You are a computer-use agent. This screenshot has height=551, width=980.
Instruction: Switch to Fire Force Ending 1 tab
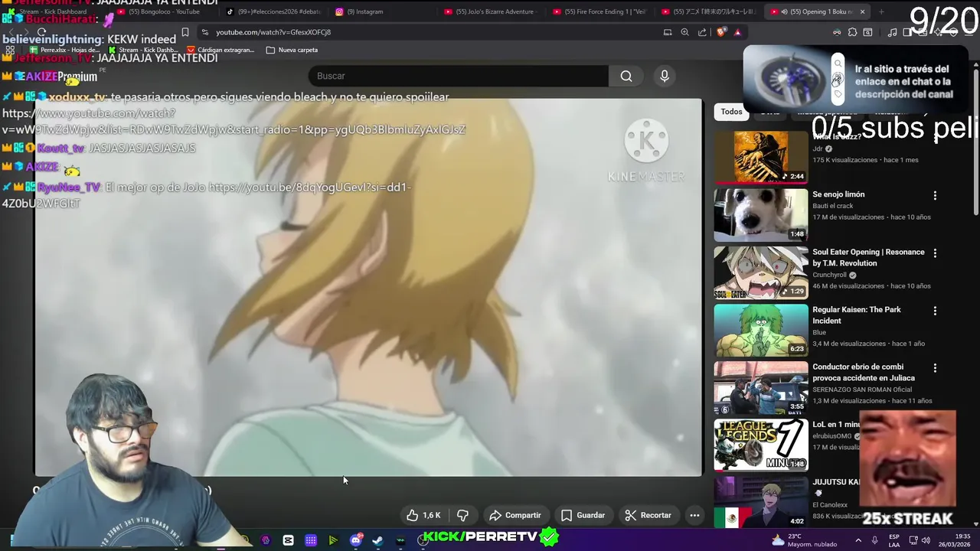coord(599,11)
